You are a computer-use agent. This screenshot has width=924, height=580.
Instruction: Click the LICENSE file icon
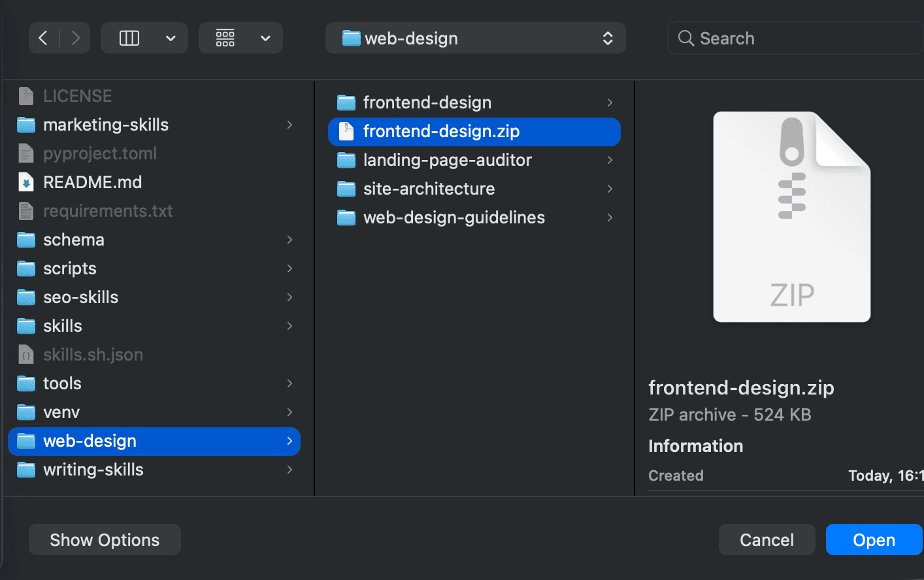pos(26,96)
